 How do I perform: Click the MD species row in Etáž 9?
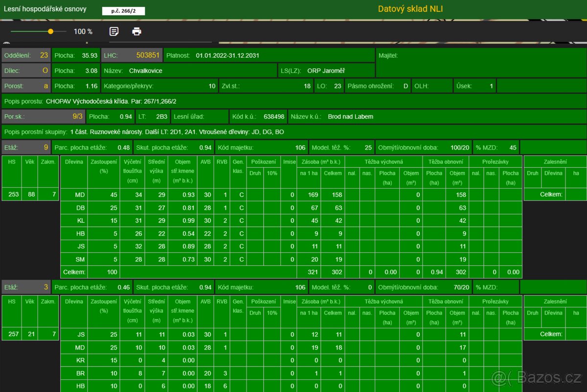[x=79, y=195]
